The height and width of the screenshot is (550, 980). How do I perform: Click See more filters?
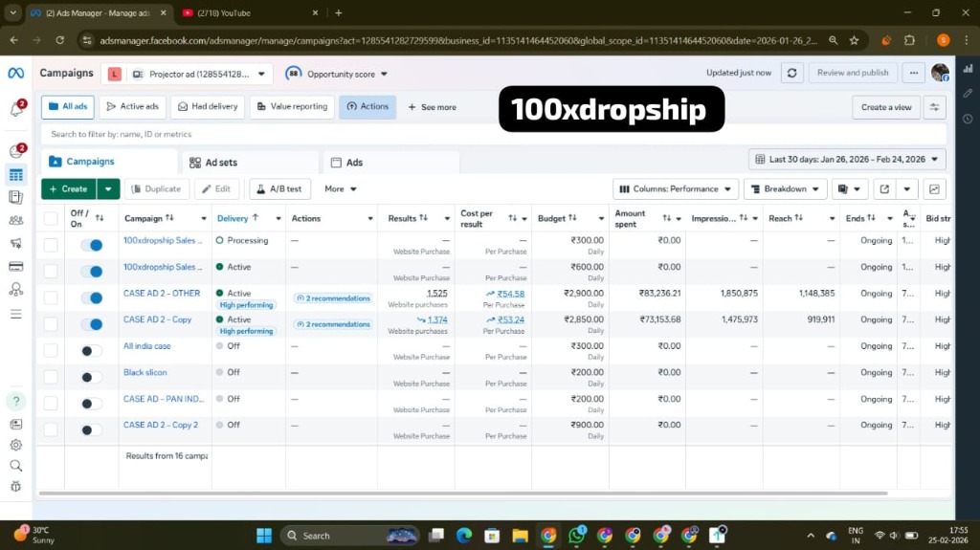tap(432, 107)
